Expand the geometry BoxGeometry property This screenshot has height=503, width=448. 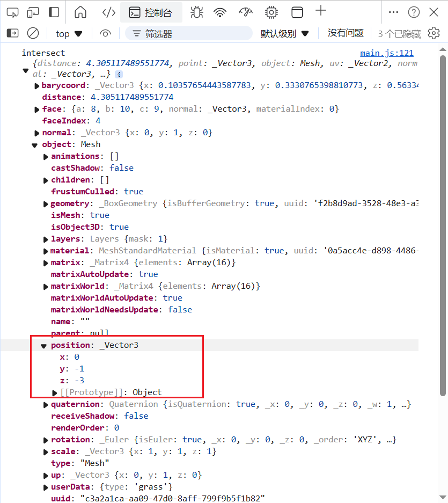pyautogui.click(x=46, y=205)
